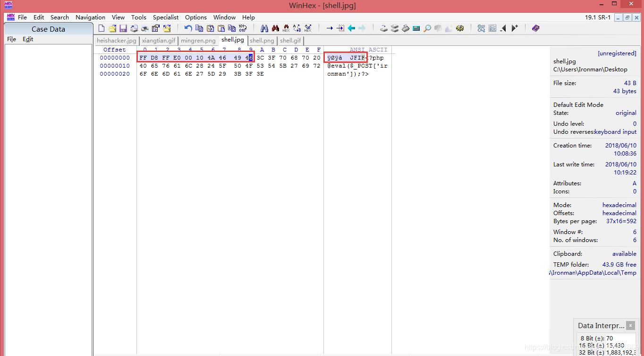Click the Copy block icon
Image resolution: width=644 pixels, height=356 pixels.
pyautogui.click(x=199, y=28)
